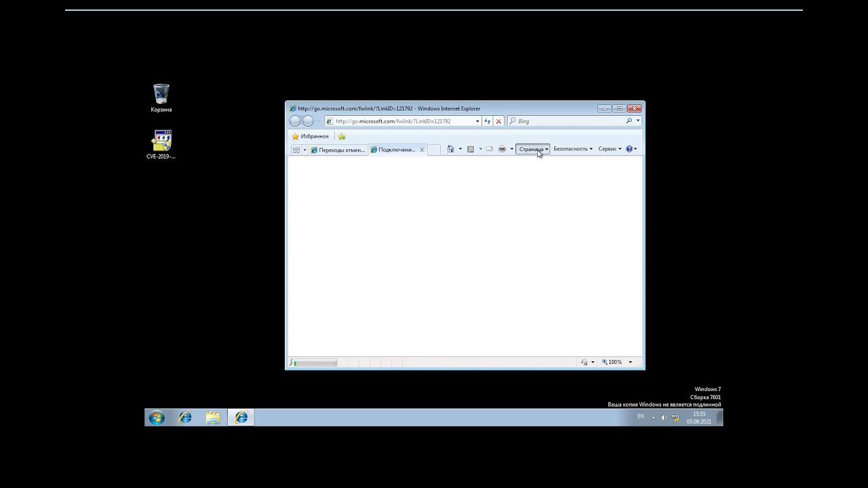The image size is (868, 488).
Task: Select the CVE-2019-... desktop file icon
Action: pyautogui.click(x=161, y=145)
